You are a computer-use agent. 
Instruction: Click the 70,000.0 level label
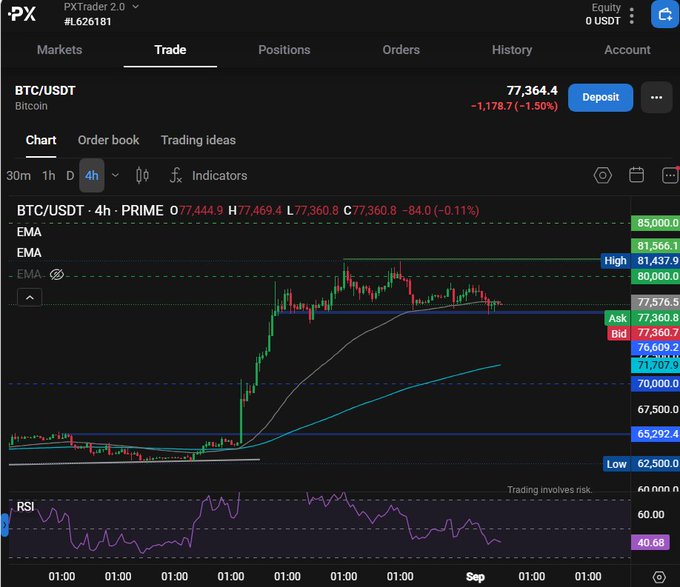655,384
